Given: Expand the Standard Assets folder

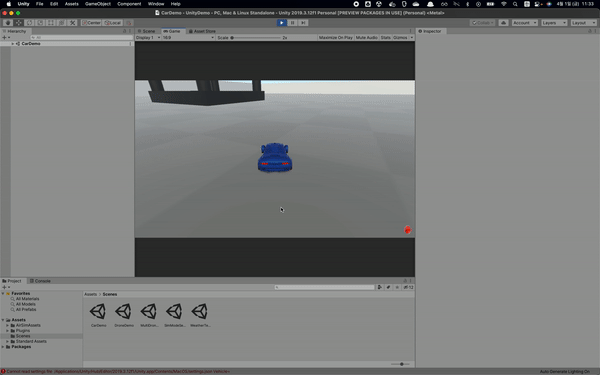Looking at the screenshot, I should [x=7, y=341].
